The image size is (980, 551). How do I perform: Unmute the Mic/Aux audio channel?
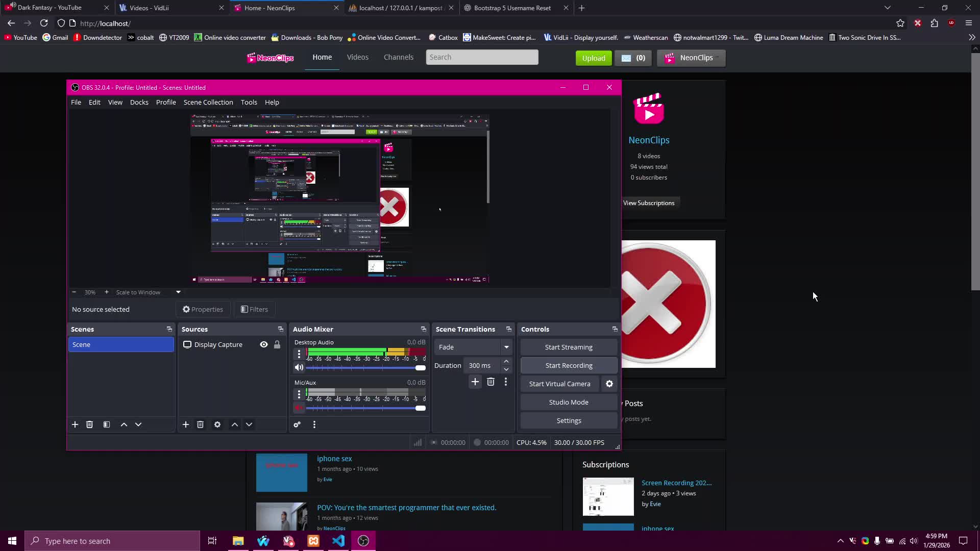point(299,408)
